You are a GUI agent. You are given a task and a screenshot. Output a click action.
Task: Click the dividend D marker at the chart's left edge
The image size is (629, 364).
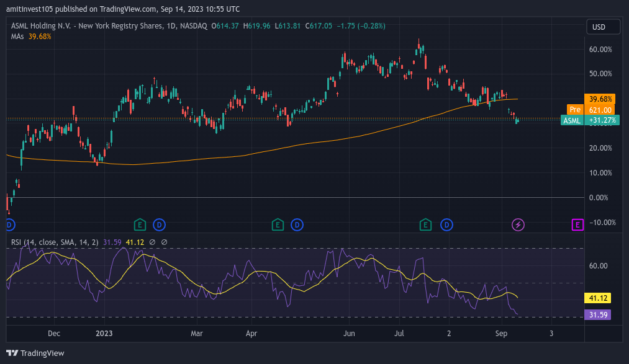(10, 225)
